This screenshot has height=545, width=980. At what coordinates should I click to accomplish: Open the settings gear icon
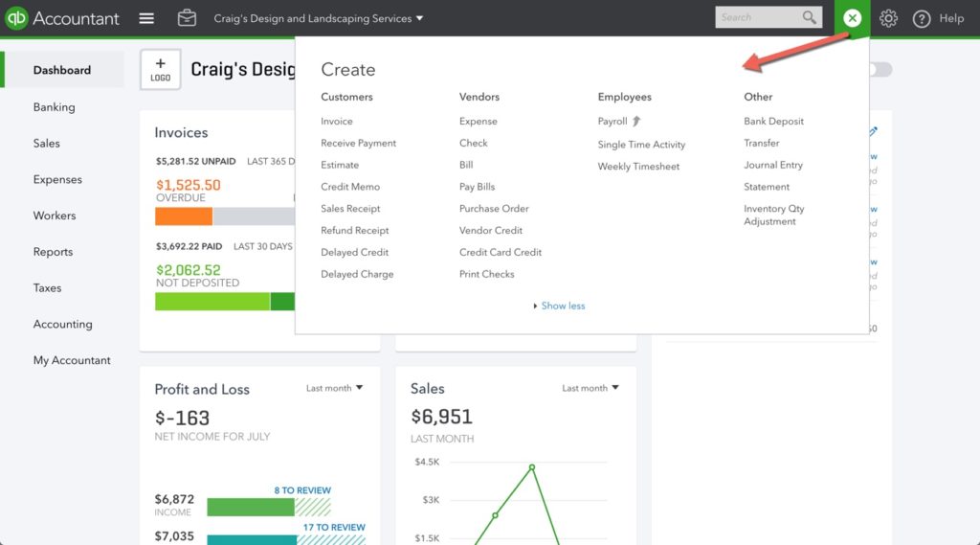pos(888,18)
